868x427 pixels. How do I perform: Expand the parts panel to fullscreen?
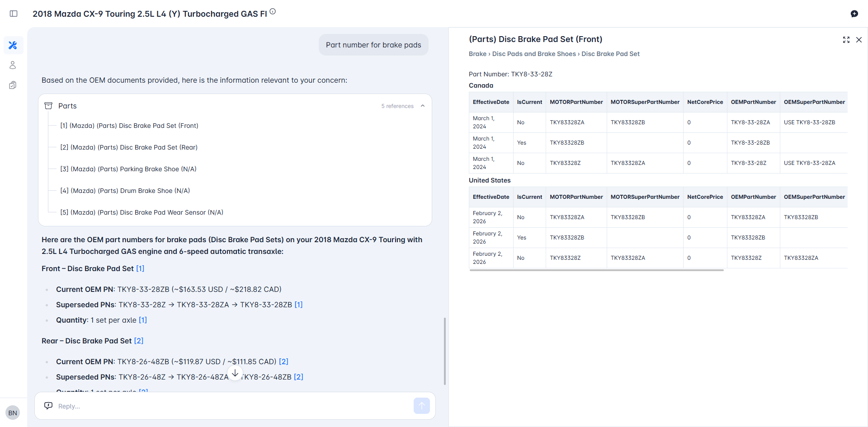(846, 40)
